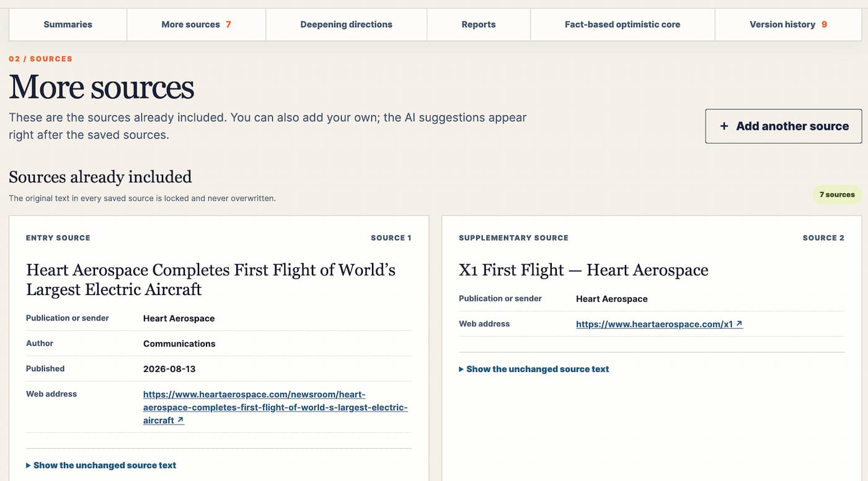
Task: Click the Sources already included heading
Action: tap(100, 177)
